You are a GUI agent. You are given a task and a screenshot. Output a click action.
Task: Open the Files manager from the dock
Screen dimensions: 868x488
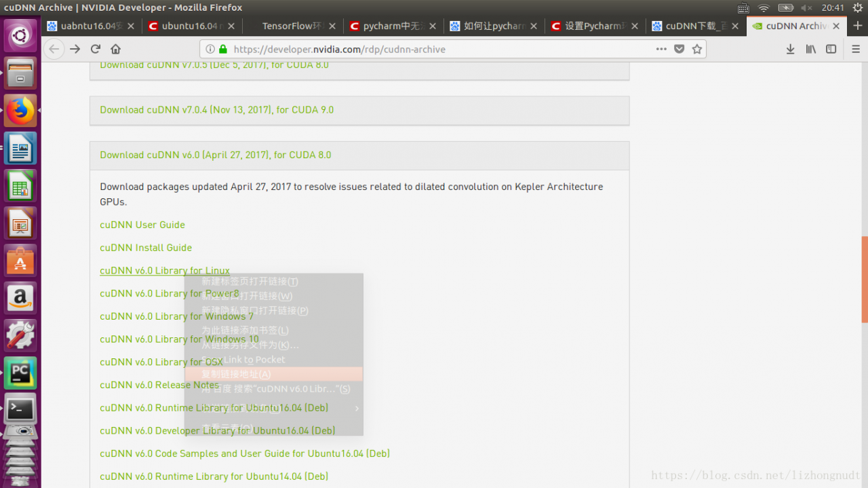[x=20, y=73]
